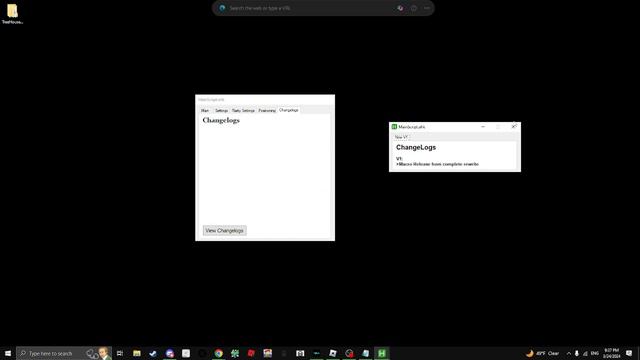Open Task View from the taskbar

click(120, 353)
